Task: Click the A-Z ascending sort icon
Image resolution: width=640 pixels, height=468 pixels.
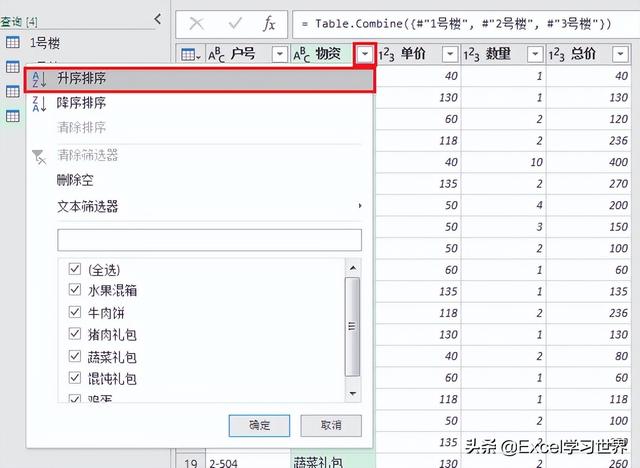Action: (x=39, y=79)
